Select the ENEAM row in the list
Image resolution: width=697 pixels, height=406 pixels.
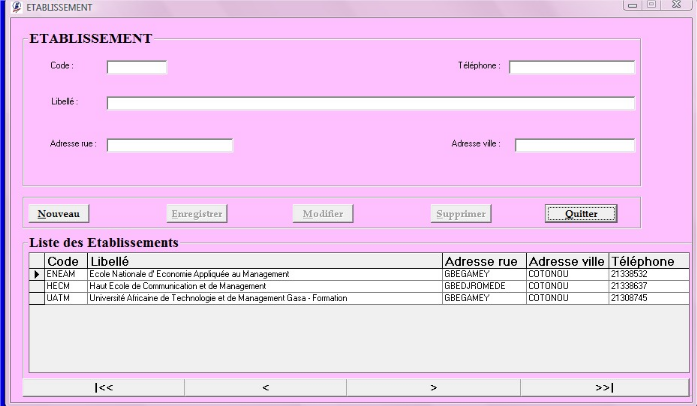[x=265, y=274]
